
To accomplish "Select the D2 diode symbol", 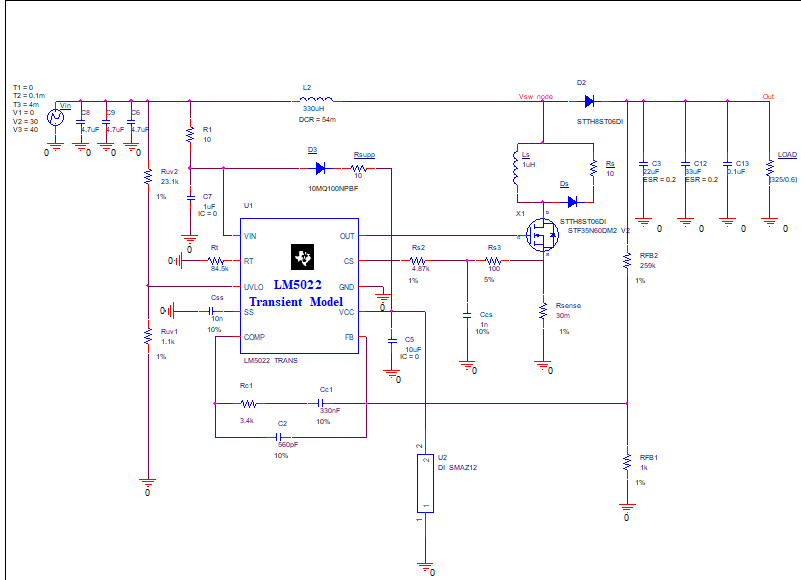I will (x=589, y=101).
